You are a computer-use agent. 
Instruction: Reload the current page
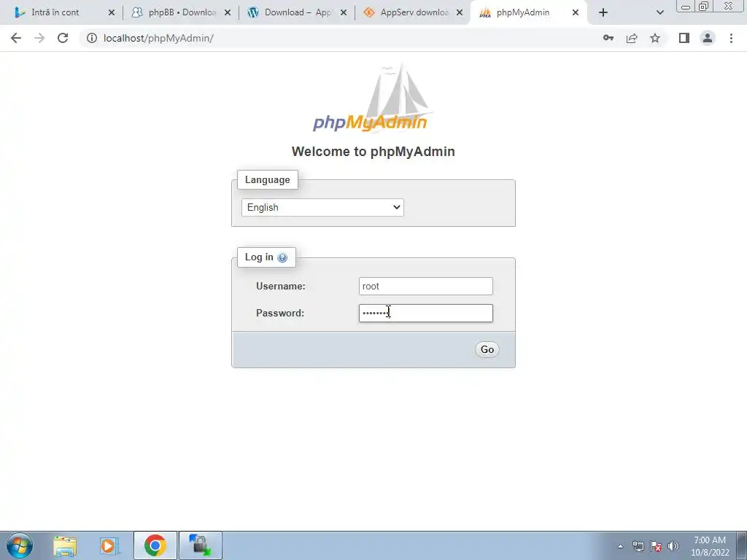[63, 38]
